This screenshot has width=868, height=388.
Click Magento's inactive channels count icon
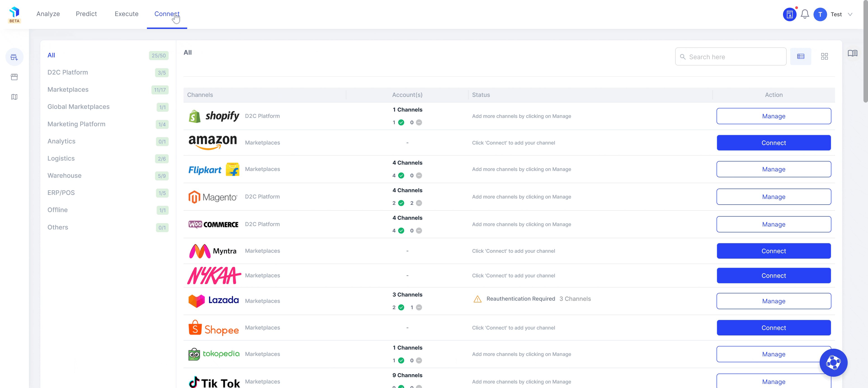[x=419, y=203]
